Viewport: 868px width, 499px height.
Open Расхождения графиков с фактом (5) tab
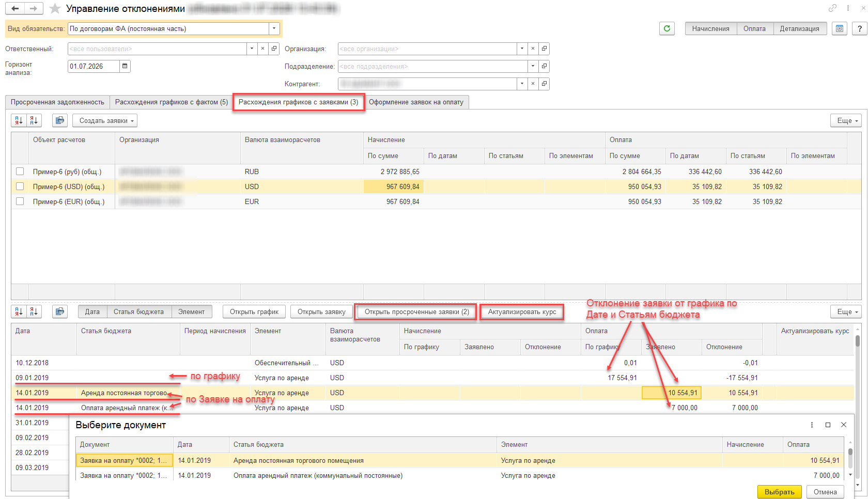pos(172,102)
